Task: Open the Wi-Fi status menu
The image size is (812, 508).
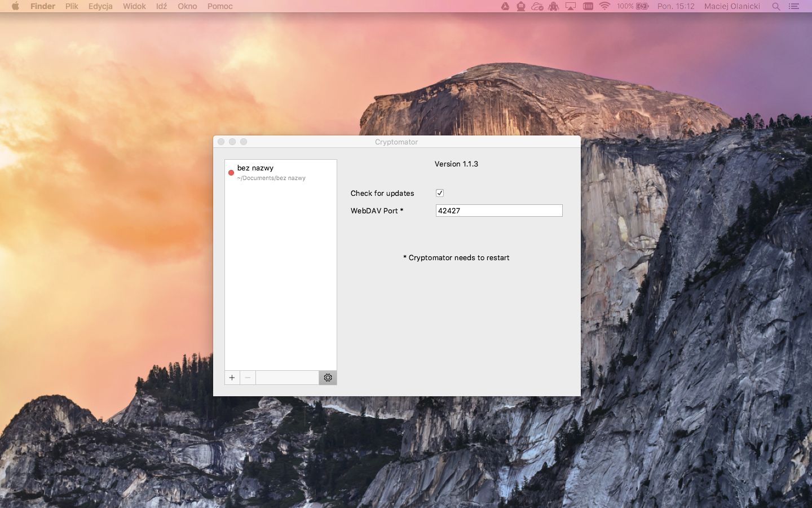Action: [x=604, y=6]
